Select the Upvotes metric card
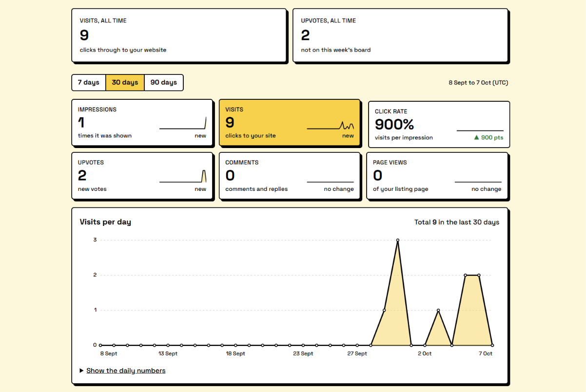586x392 pixels. pyautogui.click(x=142, y=176)
